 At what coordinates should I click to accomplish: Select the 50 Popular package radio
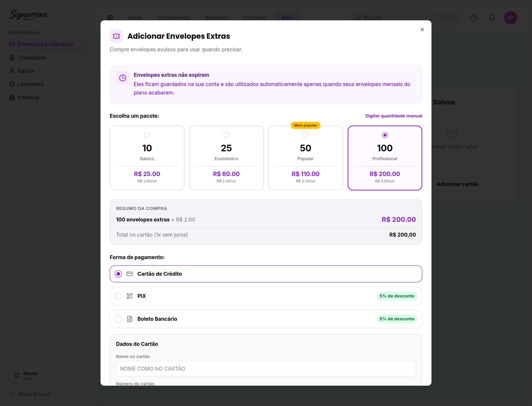(306, 135)
